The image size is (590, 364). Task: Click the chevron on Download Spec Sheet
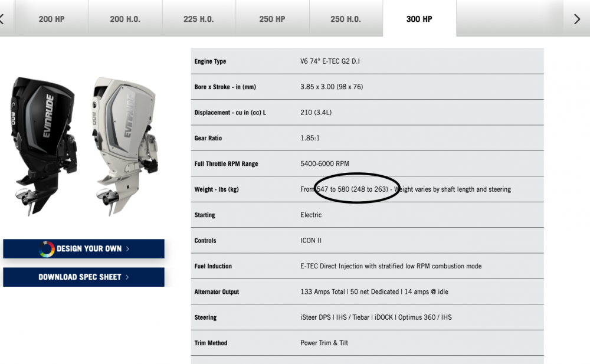(x=127, y=277)
